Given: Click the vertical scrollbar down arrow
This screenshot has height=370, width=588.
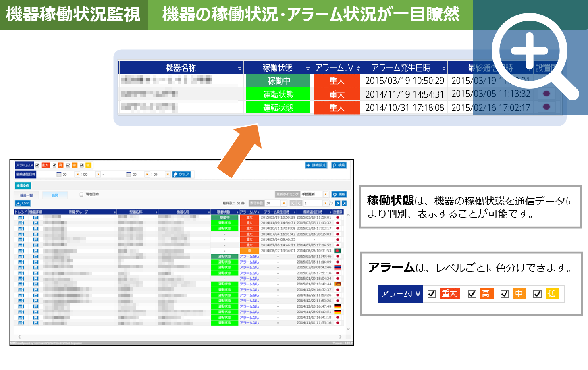Looking at the screenshot, I should coord(348,329).
